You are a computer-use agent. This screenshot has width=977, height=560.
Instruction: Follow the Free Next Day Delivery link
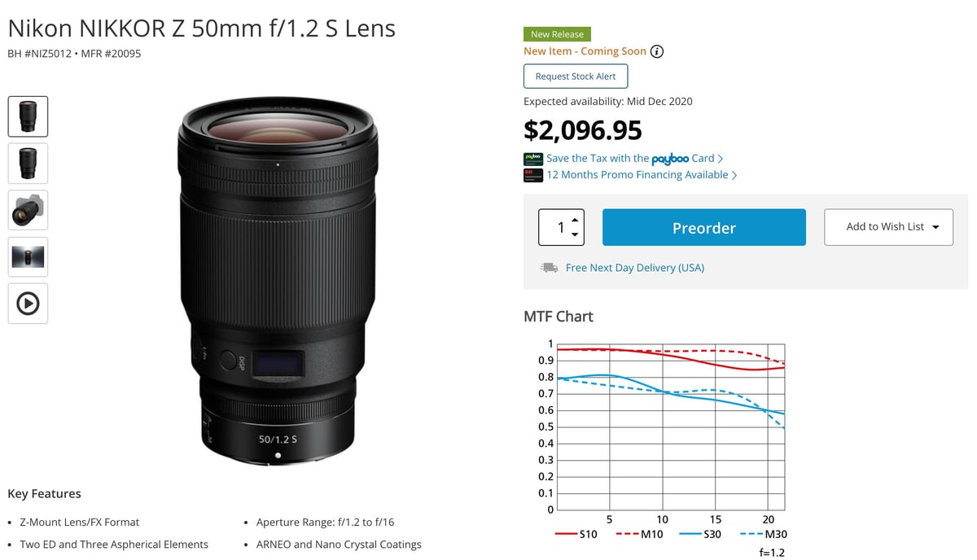point(635,267)
